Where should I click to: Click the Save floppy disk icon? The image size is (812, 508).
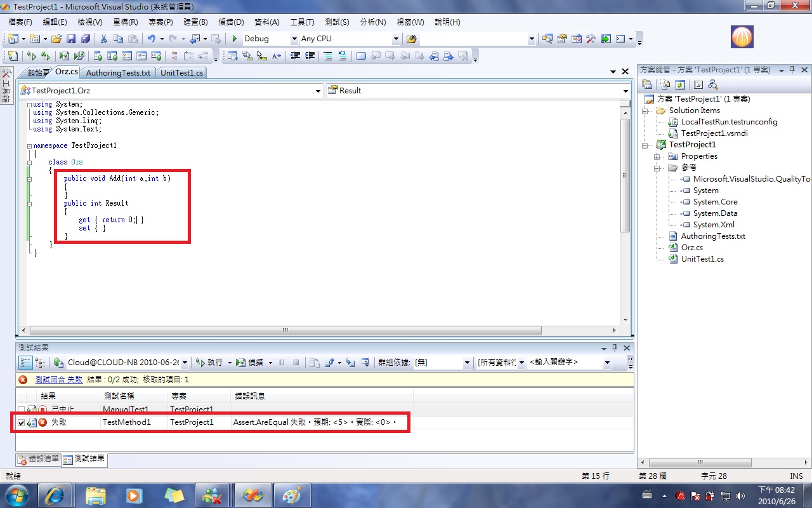point(71,39)
